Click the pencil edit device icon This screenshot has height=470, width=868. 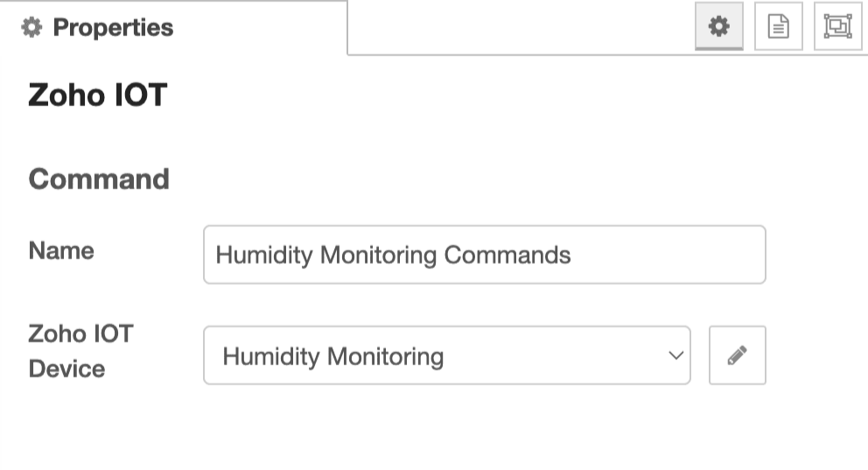[737, 355]
